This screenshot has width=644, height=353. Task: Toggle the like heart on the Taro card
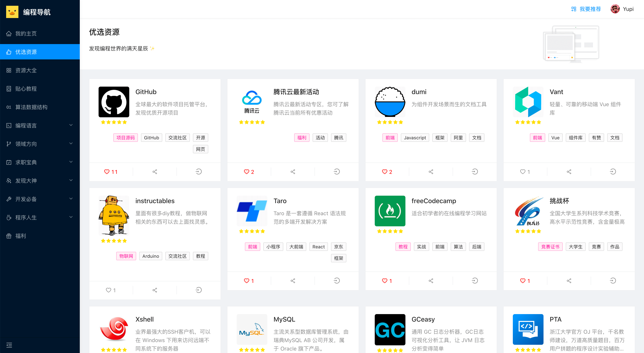point(246,281)
